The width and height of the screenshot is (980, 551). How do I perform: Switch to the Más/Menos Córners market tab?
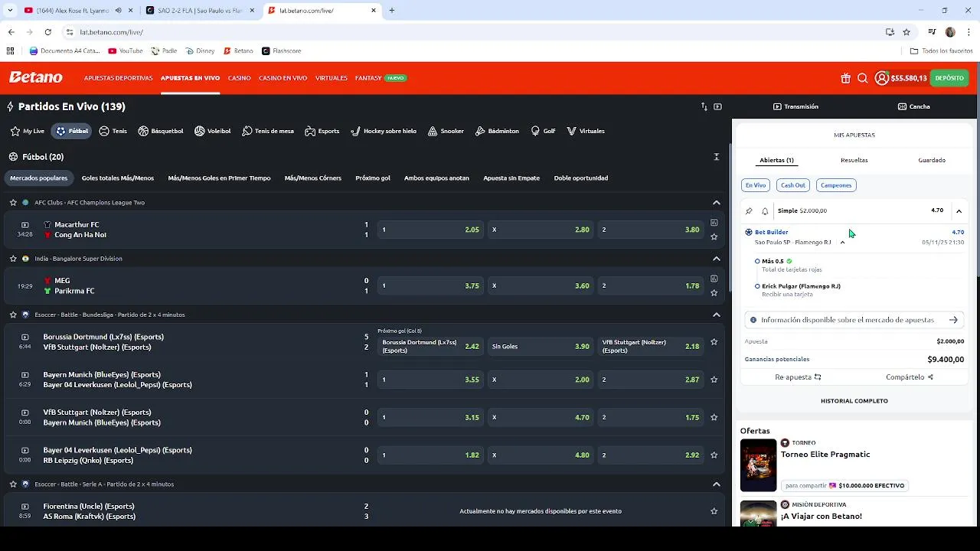click(x=313, y=178)
